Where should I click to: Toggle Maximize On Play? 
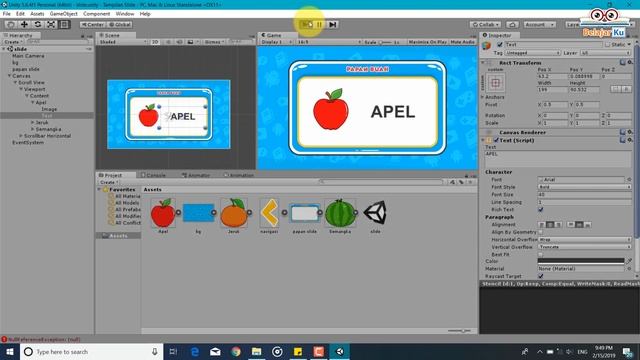pos(427,42)
